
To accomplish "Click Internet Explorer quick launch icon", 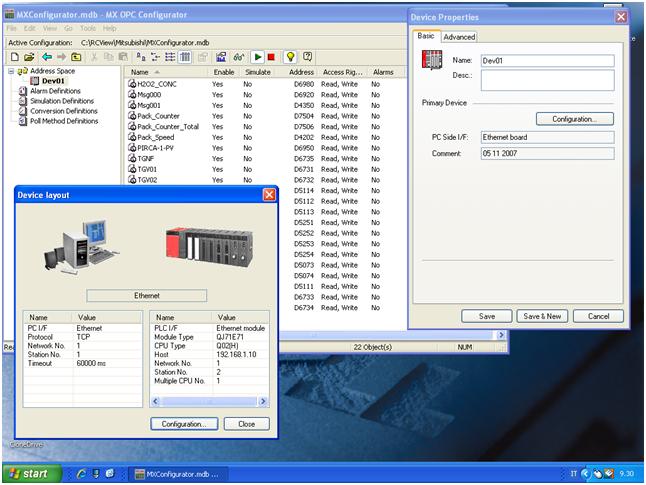I will tap(81, 474).
